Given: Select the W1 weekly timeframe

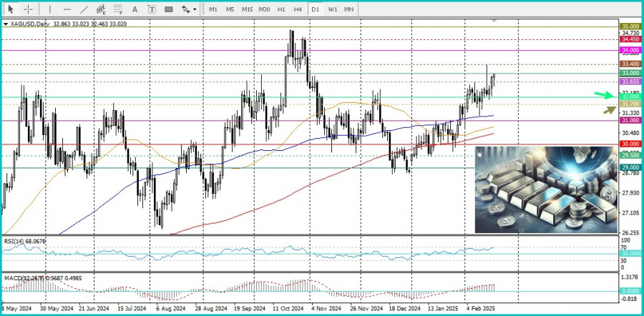Looking at the screenshot, I should (x=333, y=9).
